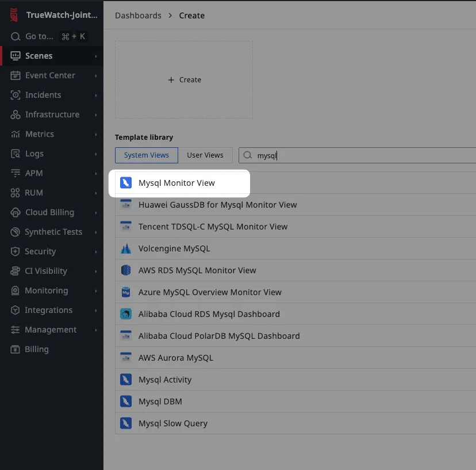The width and height of the screenshot is (476, 470).
Task: Select Huawei GaussDB for Mysql Monitor View
Action: 295,204
